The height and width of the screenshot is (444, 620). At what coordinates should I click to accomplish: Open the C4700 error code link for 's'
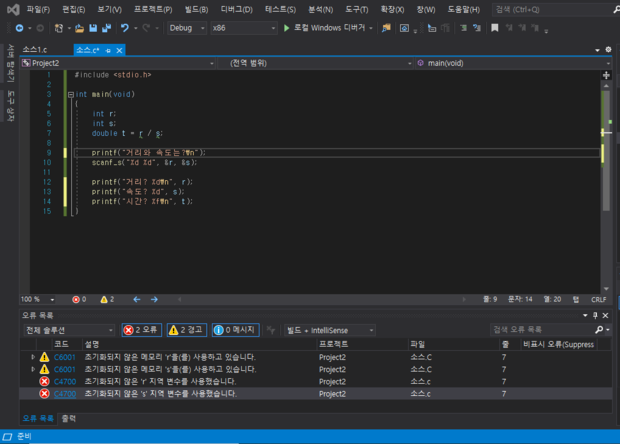(64, 393)
